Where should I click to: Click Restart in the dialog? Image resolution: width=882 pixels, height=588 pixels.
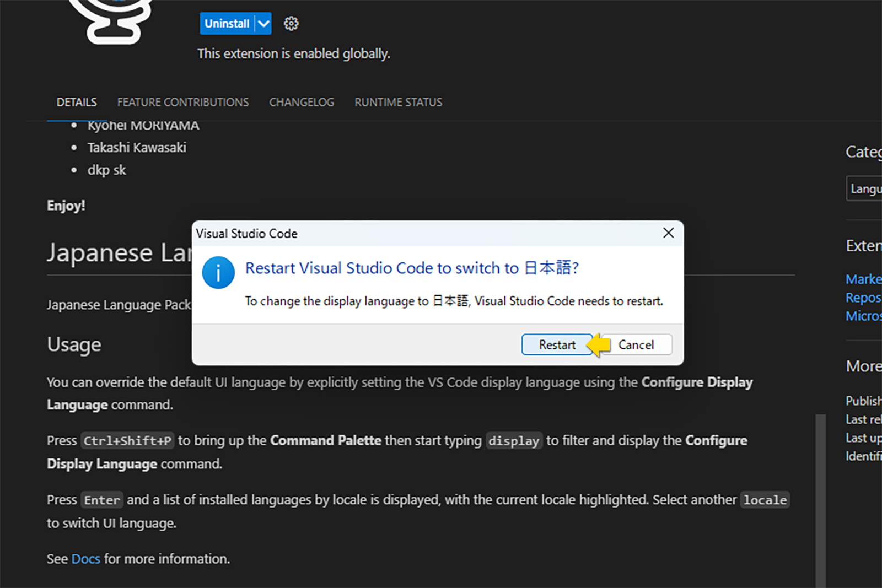click(557, 345)
